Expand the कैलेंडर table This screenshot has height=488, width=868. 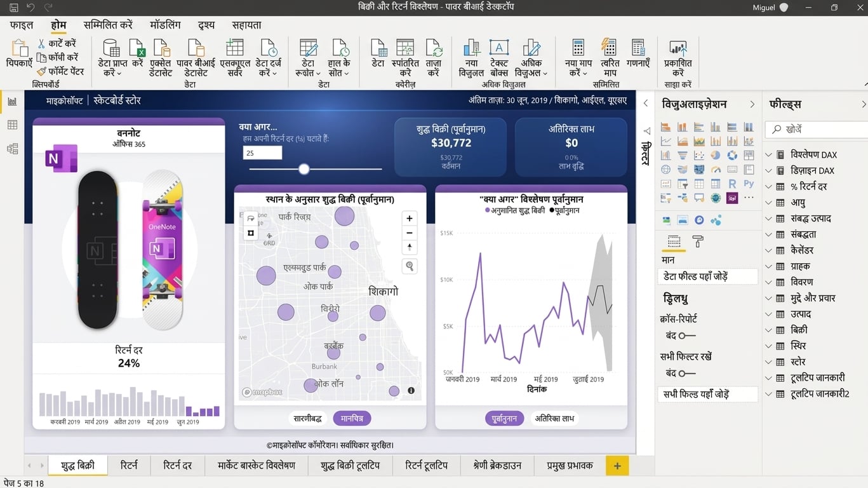(768, 250)
